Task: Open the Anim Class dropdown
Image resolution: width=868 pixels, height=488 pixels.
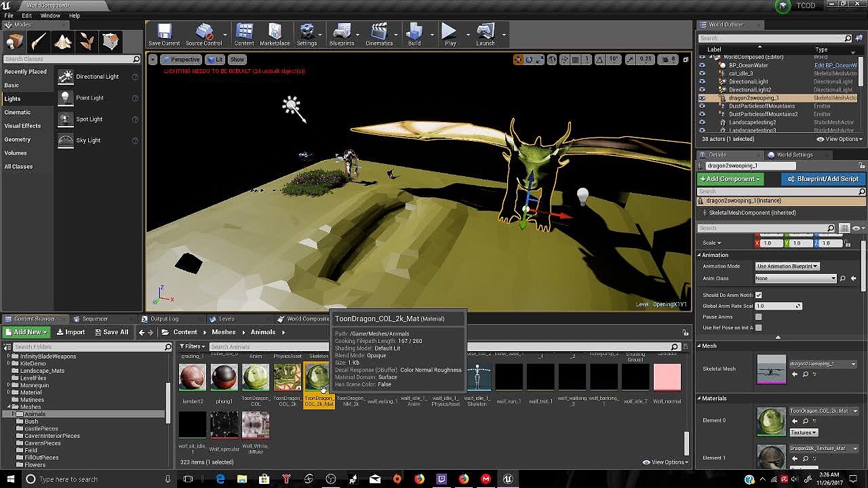Action: (x=796, y=279)
